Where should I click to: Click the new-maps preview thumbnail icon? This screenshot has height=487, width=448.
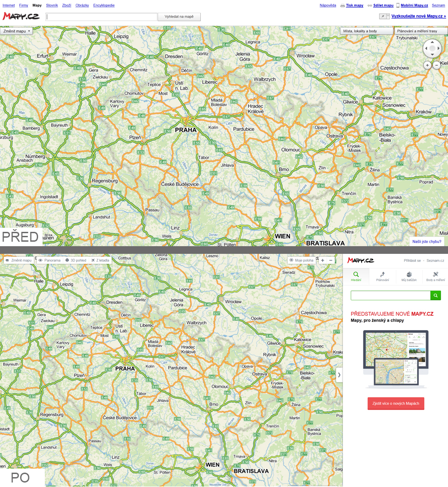coord(384,16)
